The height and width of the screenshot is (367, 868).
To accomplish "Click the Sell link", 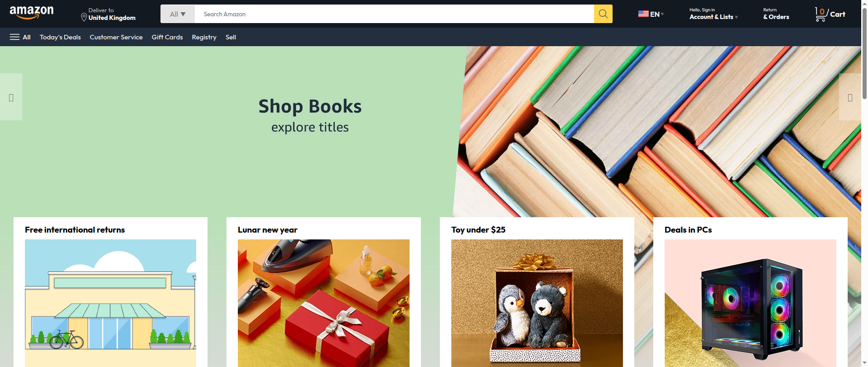I will [231, 37].
